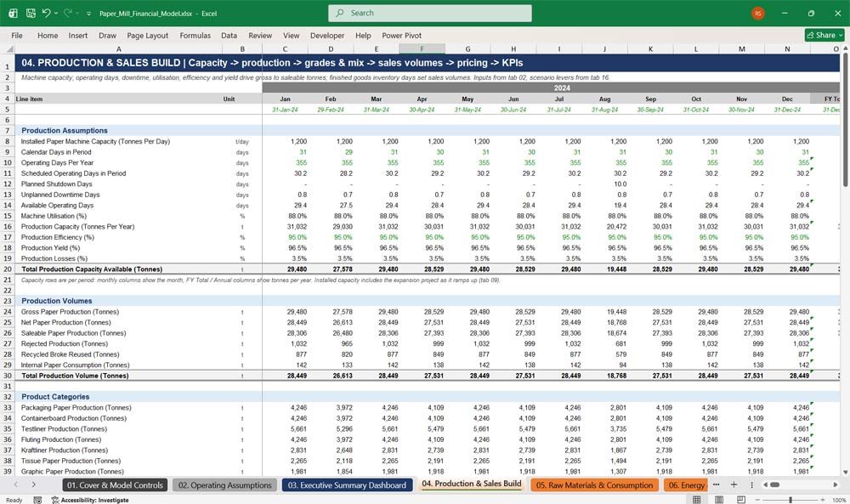Click the next sheet navigation arrow
850x504 pixels.
point(34,484)
